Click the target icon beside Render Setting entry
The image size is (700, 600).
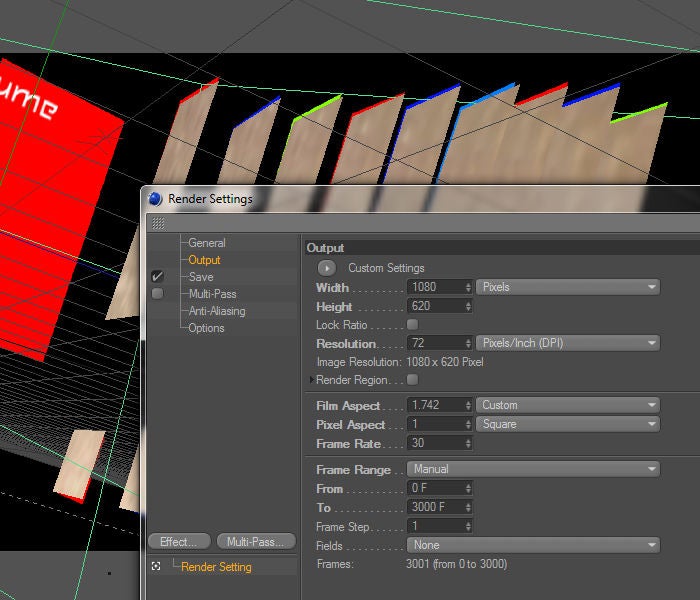156,567
